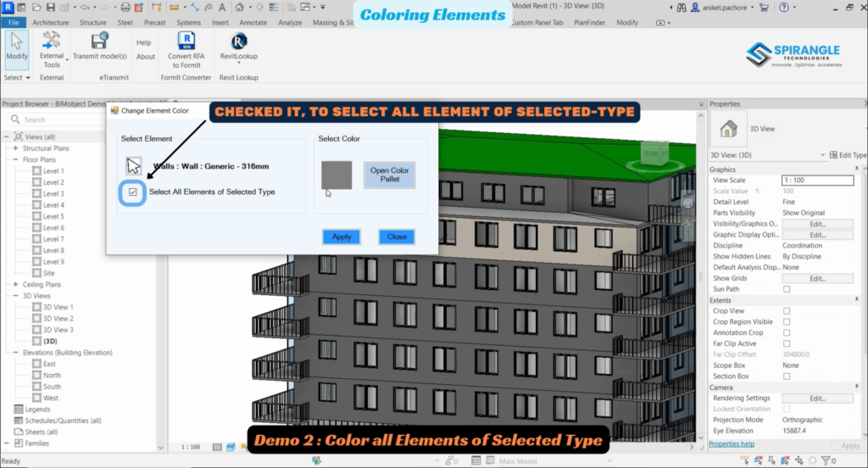
Task: Open a file from Quick Access toolbar
Action: pos(36,7)
